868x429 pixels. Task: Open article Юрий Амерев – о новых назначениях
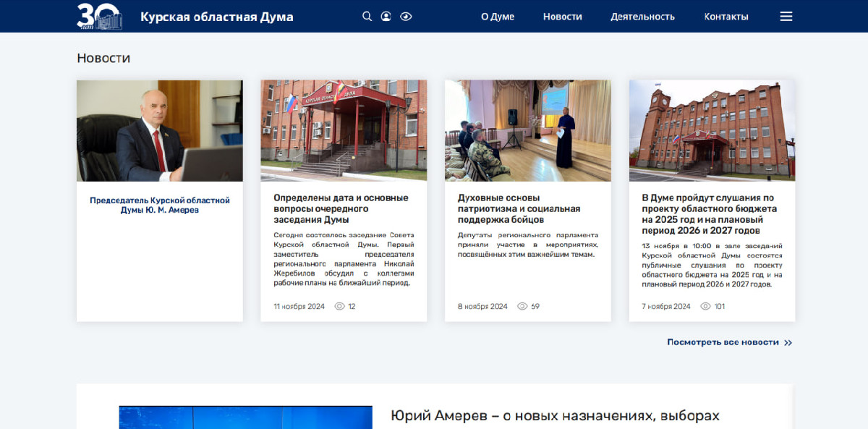click(x=555, y=415)
